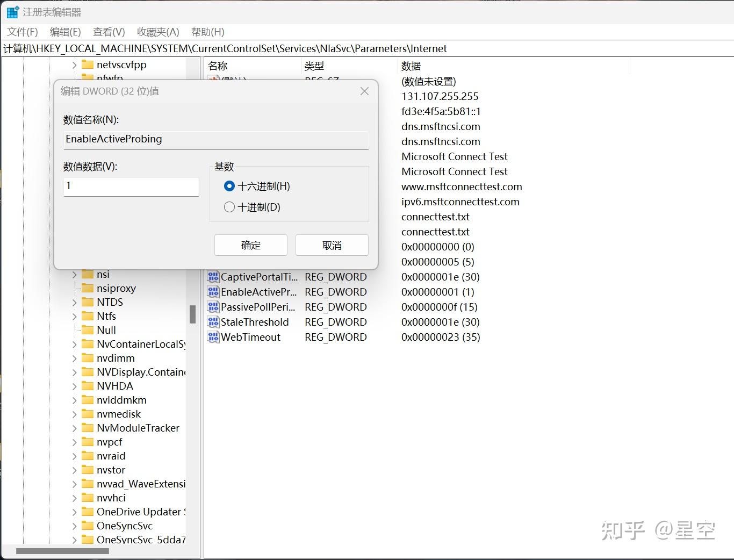734x560 pixels.
Task: Click the nvlddmkm folder icon
Action: (x=88, y=400)
